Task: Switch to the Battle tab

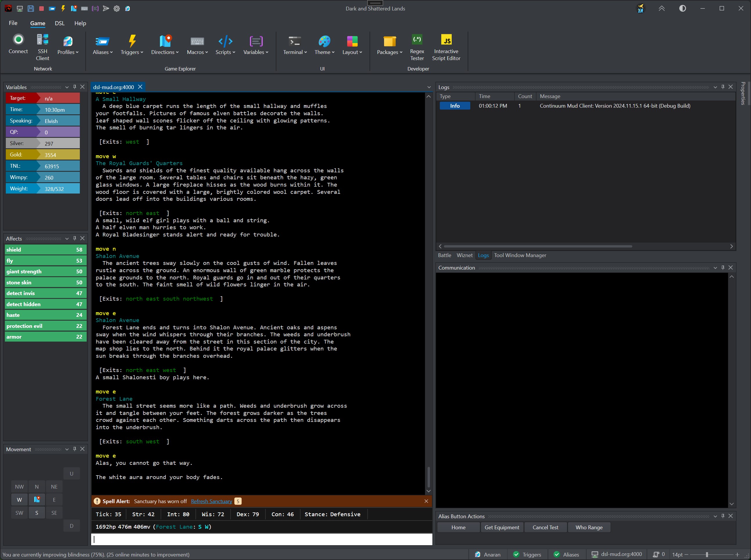Action: click(444, 255)
